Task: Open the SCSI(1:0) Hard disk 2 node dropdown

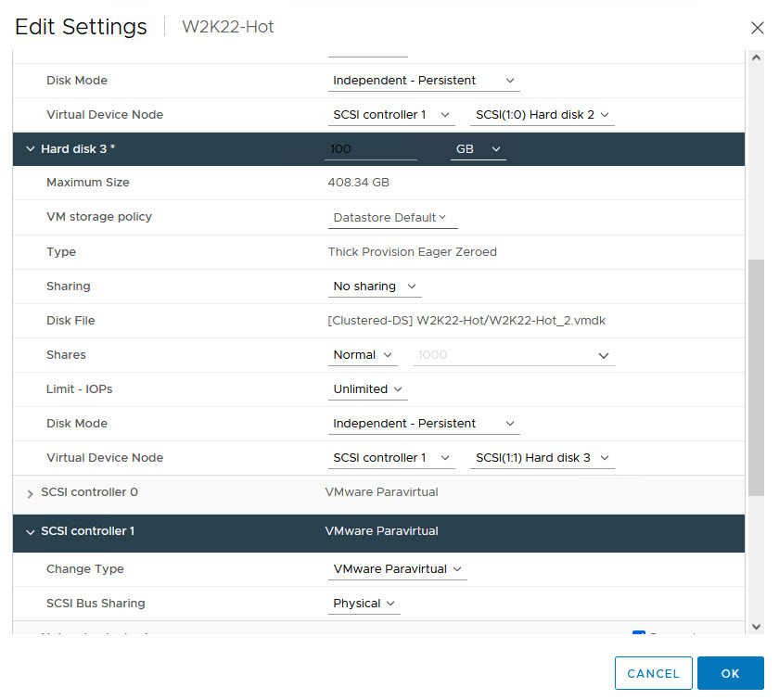Action: click(542, 115)
